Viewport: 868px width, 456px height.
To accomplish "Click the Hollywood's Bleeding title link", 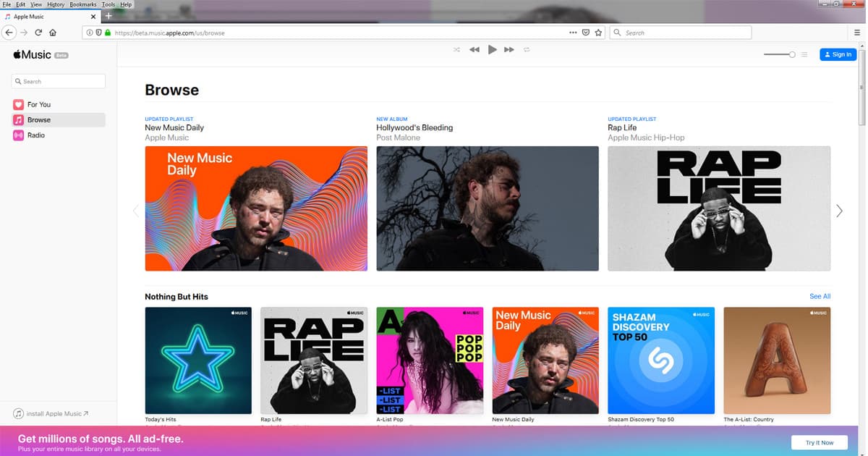I will [x=414, y=127].
